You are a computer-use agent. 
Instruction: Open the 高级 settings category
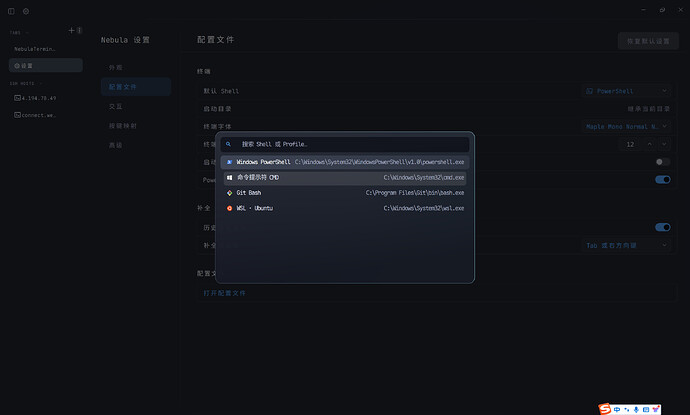point(136,145)
